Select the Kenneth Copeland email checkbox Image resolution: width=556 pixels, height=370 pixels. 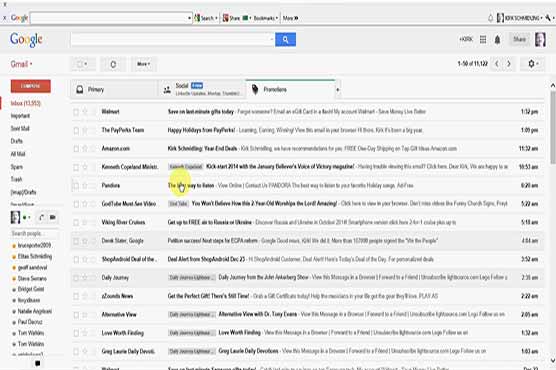tap(76, 167)
